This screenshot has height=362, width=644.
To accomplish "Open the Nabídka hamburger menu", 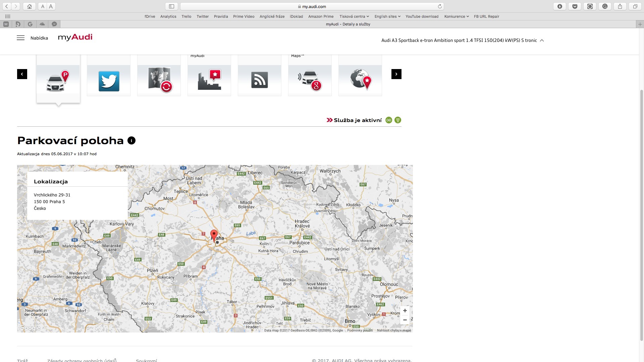I will coord(20,38).
